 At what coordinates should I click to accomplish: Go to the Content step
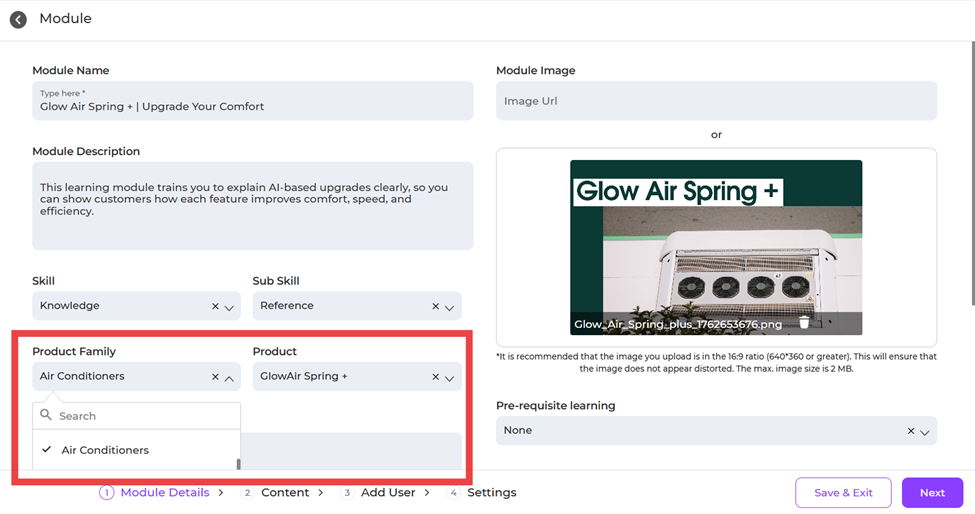pyautogui.click(x=285, y=493)
